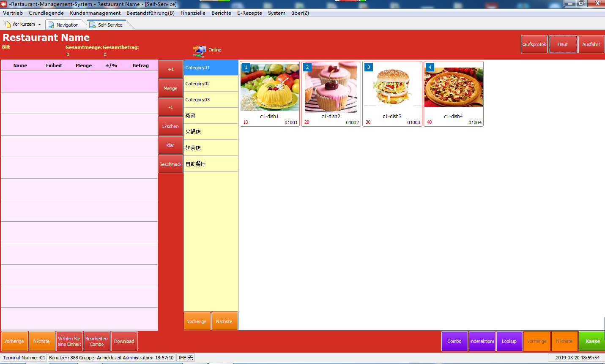This screenshot has width=605, height=364.
Task: Click the green Kasse checkout button
Action: pyautogui.click(x=592, y=341)
